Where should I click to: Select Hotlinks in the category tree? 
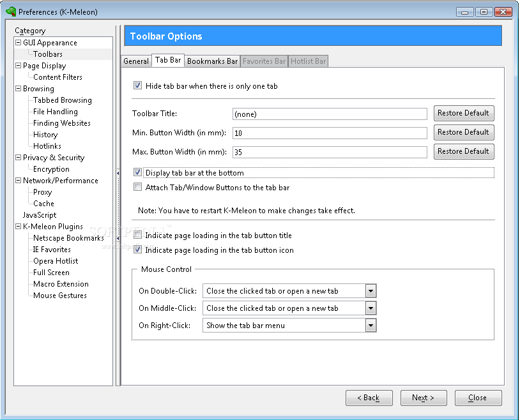(47, 146)
